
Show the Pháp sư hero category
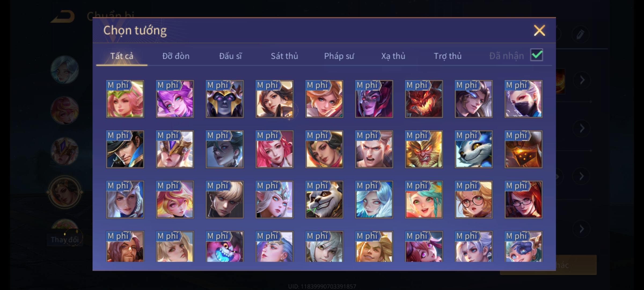tap(339, 56)
